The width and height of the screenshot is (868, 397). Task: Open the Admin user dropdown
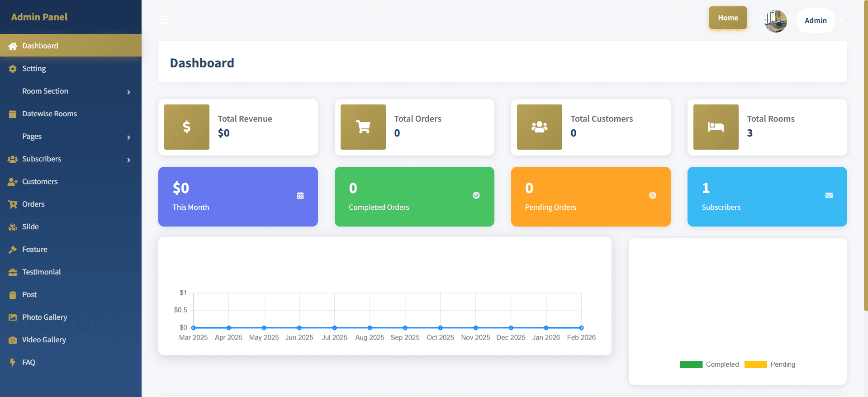point(816,20)
